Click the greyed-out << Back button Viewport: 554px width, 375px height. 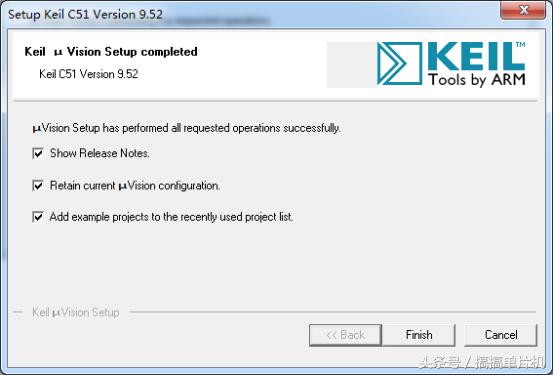pos(345,335)
